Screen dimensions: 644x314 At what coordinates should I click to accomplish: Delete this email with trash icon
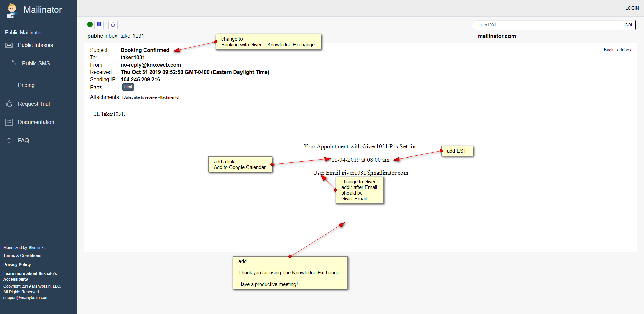click(113, 25)
